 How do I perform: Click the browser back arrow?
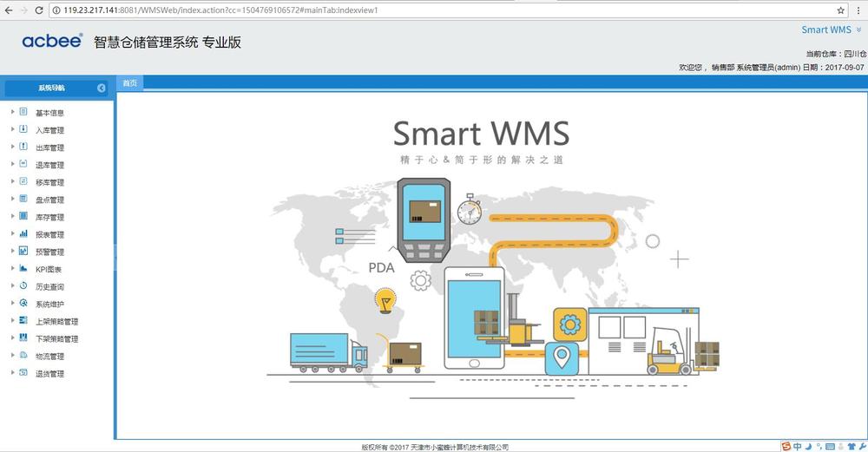pos(9,10)
